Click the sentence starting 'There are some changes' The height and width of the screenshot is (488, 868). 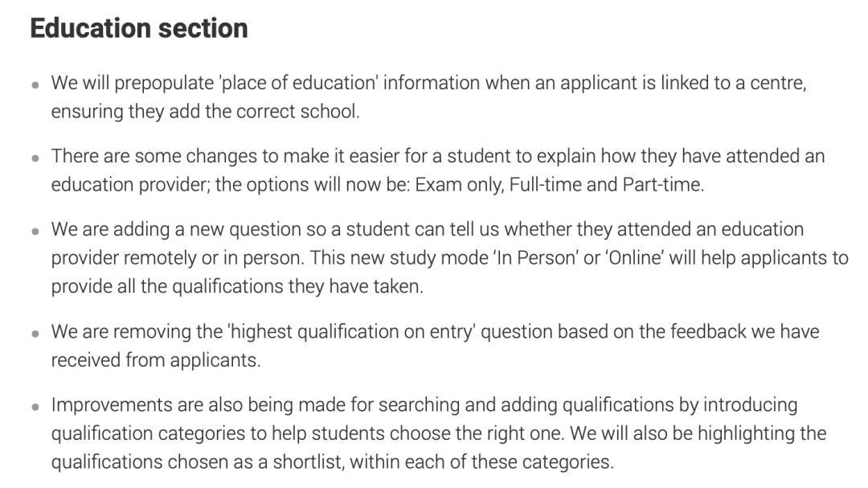[438, 170]
